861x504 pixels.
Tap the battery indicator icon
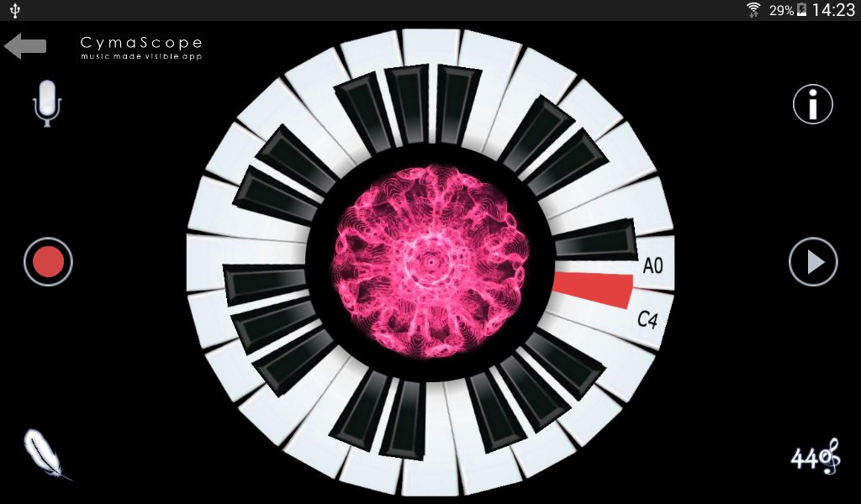(x=801, y=10)
